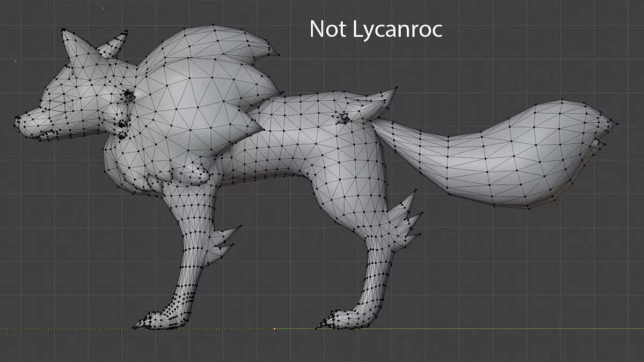Click the pointed tip of the upper mane
Image resolution: width=644 pixels, height=362 pixels.
pos(279,54)
